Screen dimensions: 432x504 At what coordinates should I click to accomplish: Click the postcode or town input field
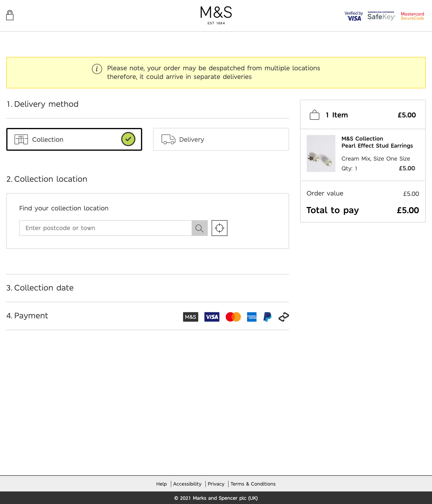point(105,228)
